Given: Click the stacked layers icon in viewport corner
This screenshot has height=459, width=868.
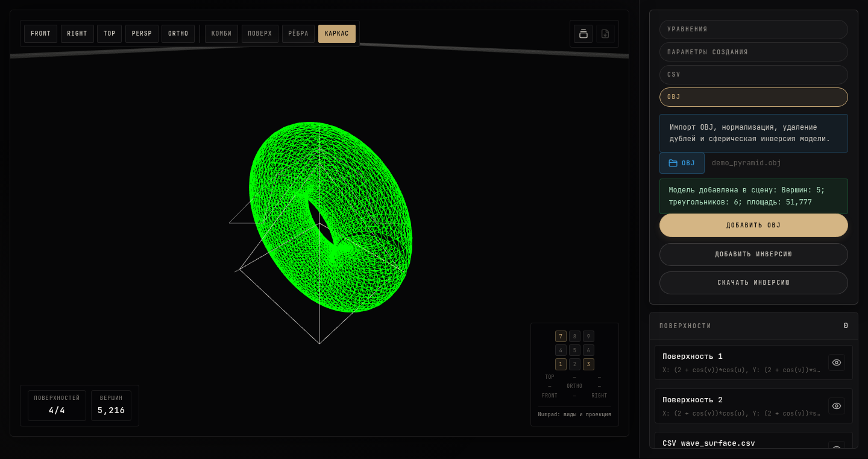Looking at the screenshot, I should pos(583,34).
